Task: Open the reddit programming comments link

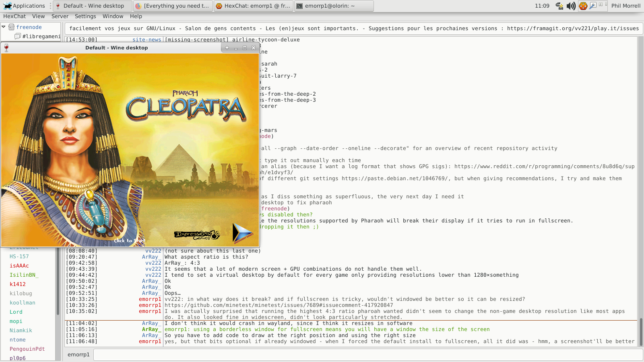Action: [x=545, y=167]
